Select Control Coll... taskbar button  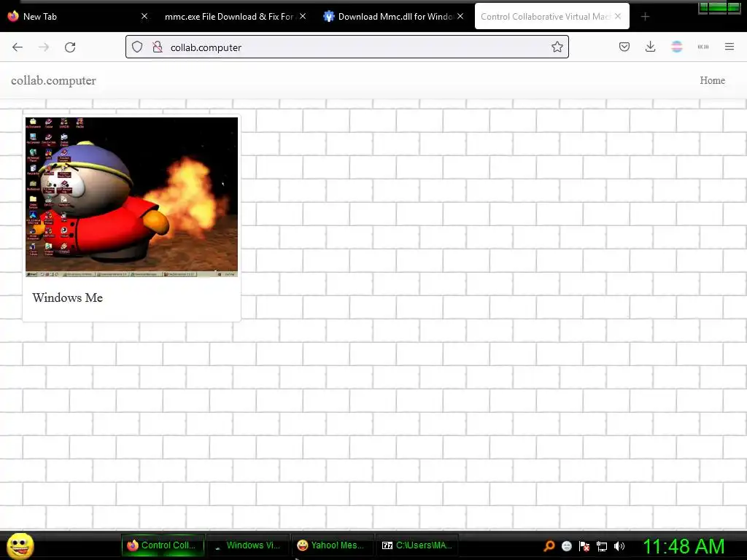coord(163,545)
